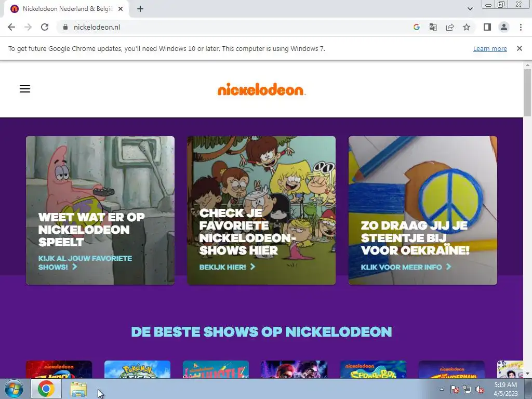Open the Bekijk hier! link
532x399 pixels.
click(227, 267)
